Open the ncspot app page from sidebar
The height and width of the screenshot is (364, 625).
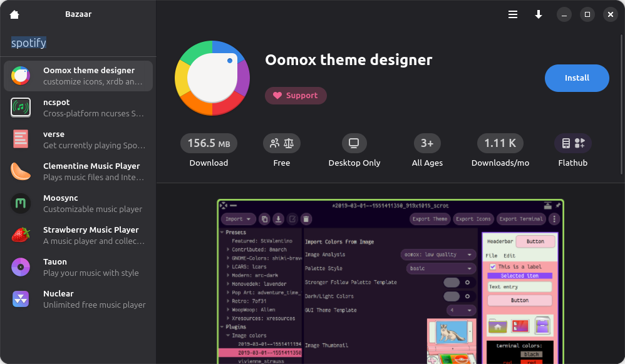(21, 107)
